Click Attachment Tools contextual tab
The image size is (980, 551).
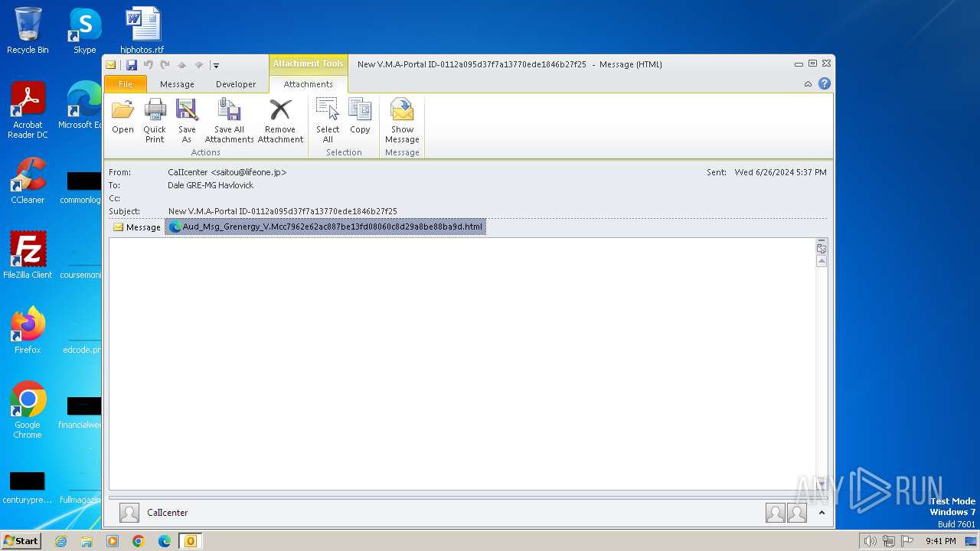(x=309, y=64)
